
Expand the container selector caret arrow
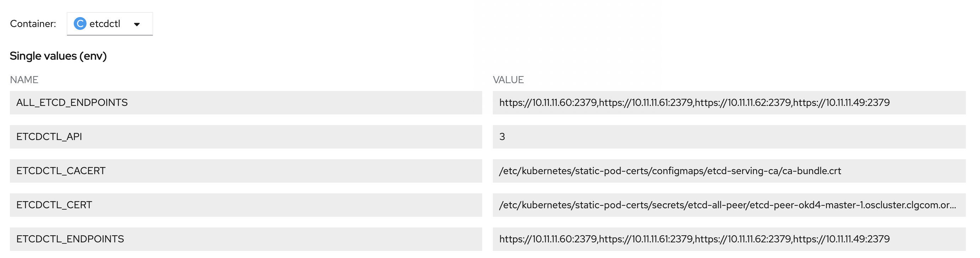point(137,25)
